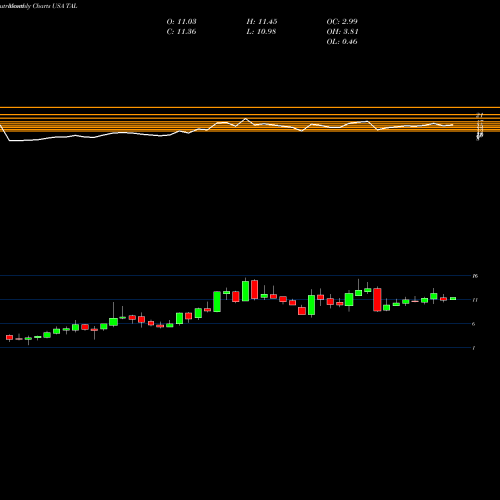Click the price axis label '16'
The width and height of the screenshot is (500, 500).
pyautogui.click(x=475, y=276)
